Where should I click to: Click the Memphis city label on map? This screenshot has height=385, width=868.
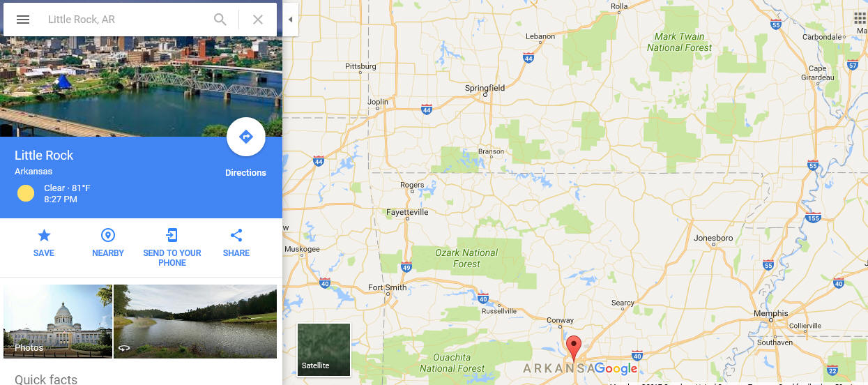tap(770, 314)
